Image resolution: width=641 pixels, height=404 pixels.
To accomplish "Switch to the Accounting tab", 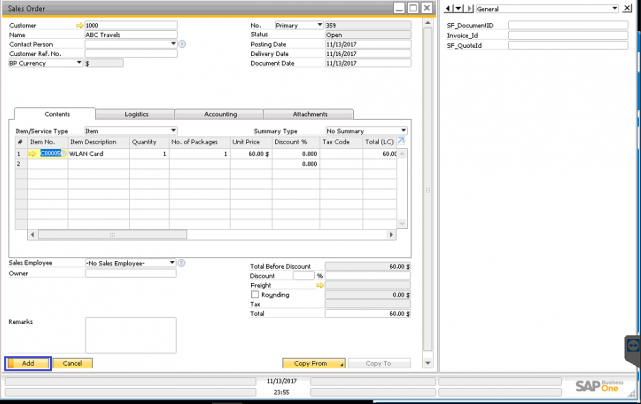I will (220, 114).
